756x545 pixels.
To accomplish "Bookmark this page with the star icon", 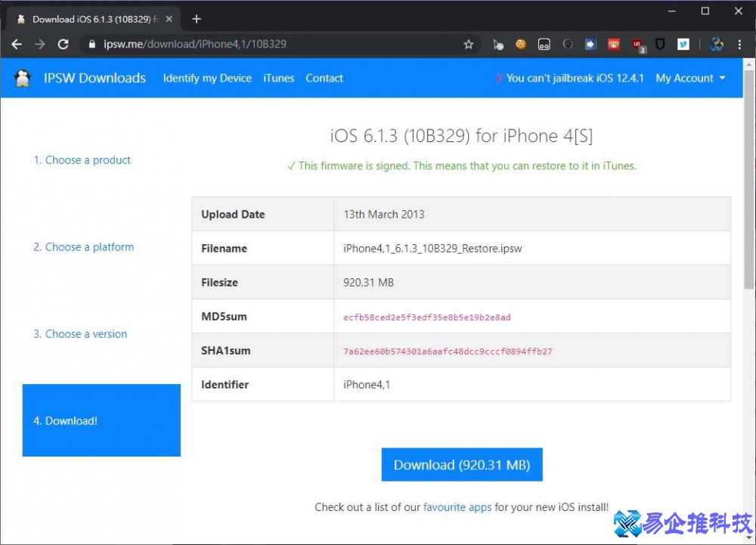I will [x=469, y=45].
